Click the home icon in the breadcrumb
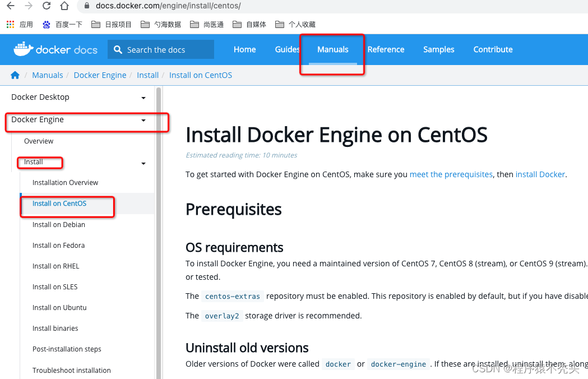This screenshot has width=588, height=379. click(x=15, y=75)
